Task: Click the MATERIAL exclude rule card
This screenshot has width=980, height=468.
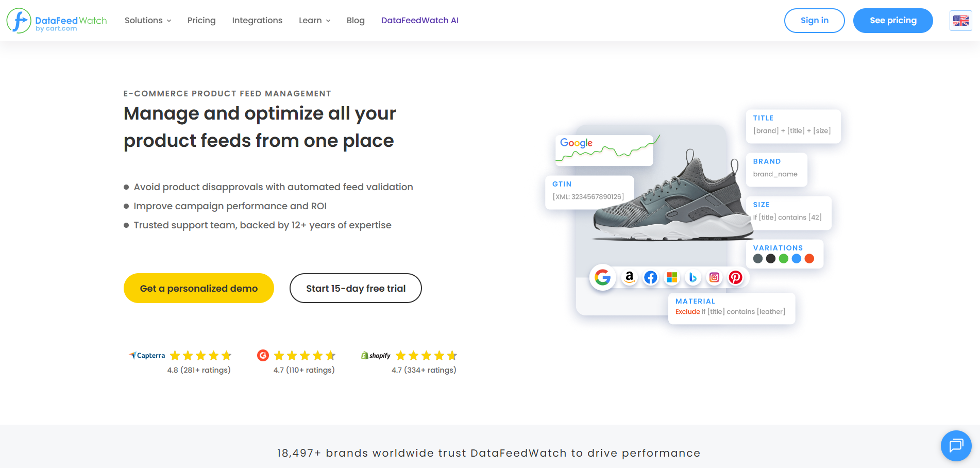Action: click(732, 308)
